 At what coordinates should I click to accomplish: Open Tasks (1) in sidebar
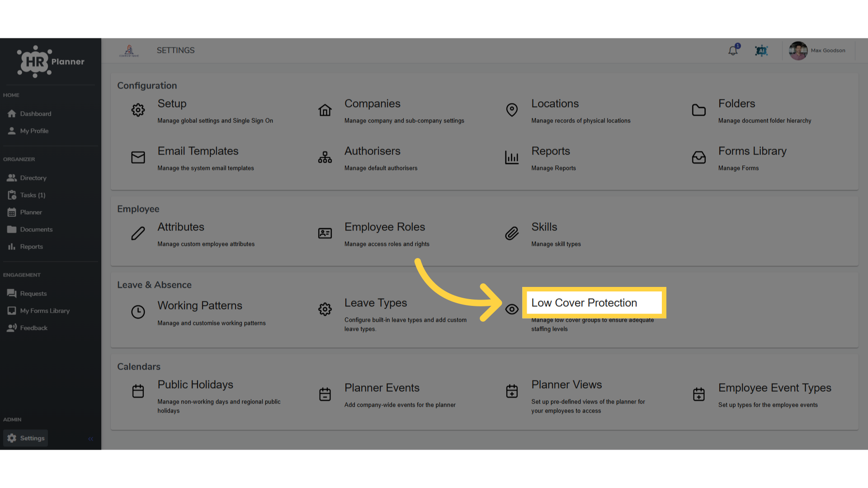[27, 195]
